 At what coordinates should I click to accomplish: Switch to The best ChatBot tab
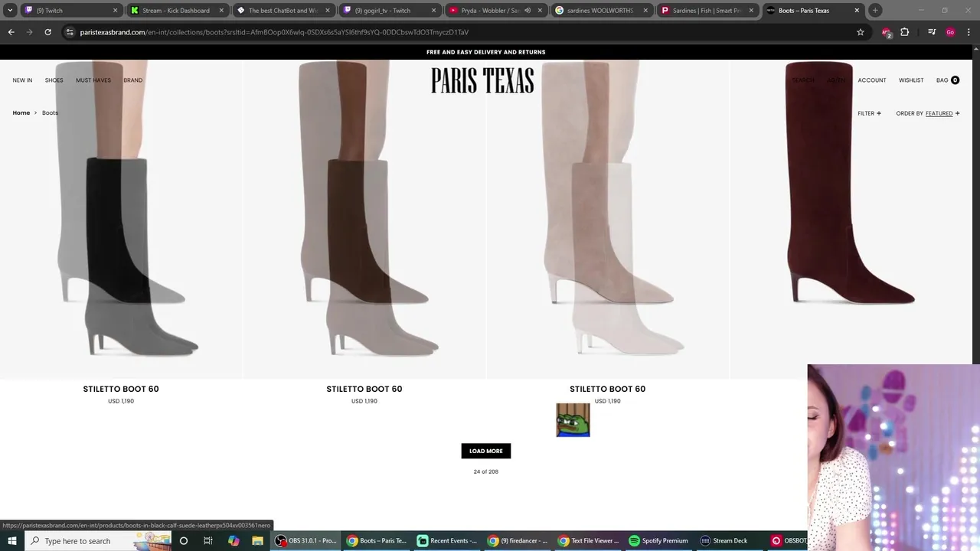[x=282, y=11]
